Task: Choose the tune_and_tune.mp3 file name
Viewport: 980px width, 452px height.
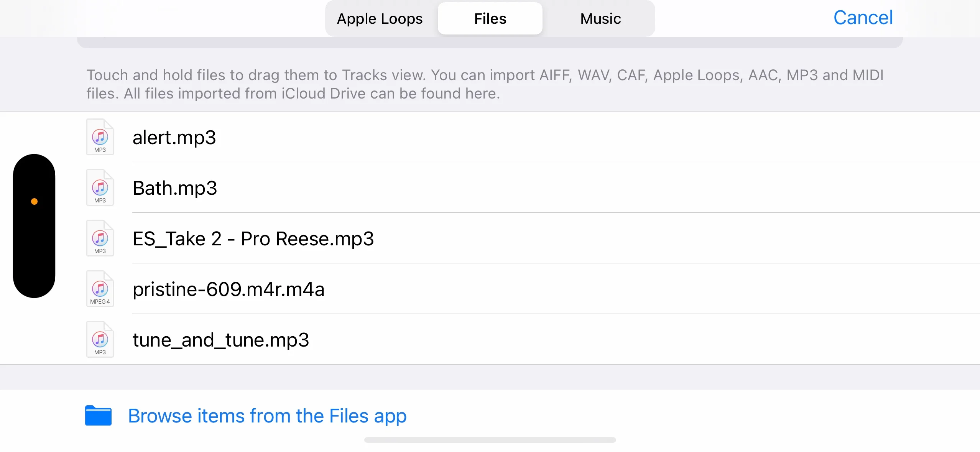Action: 221,340
